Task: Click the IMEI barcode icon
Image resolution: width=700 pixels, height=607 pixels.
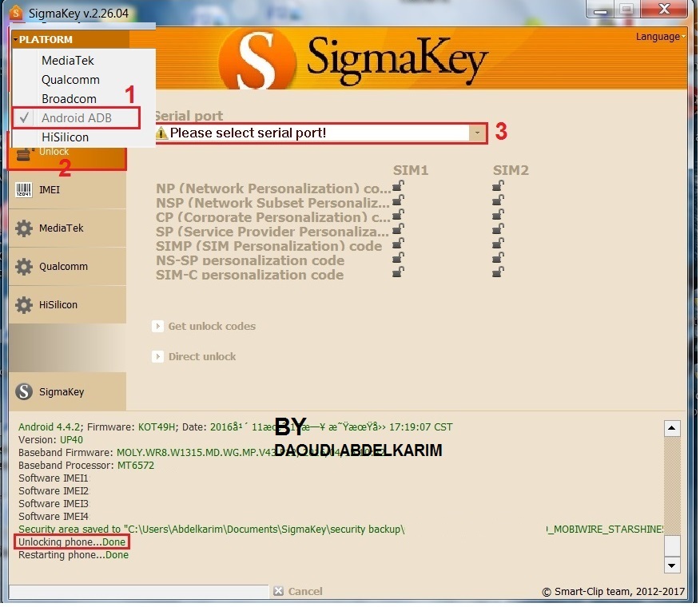Action: [24, 190]
